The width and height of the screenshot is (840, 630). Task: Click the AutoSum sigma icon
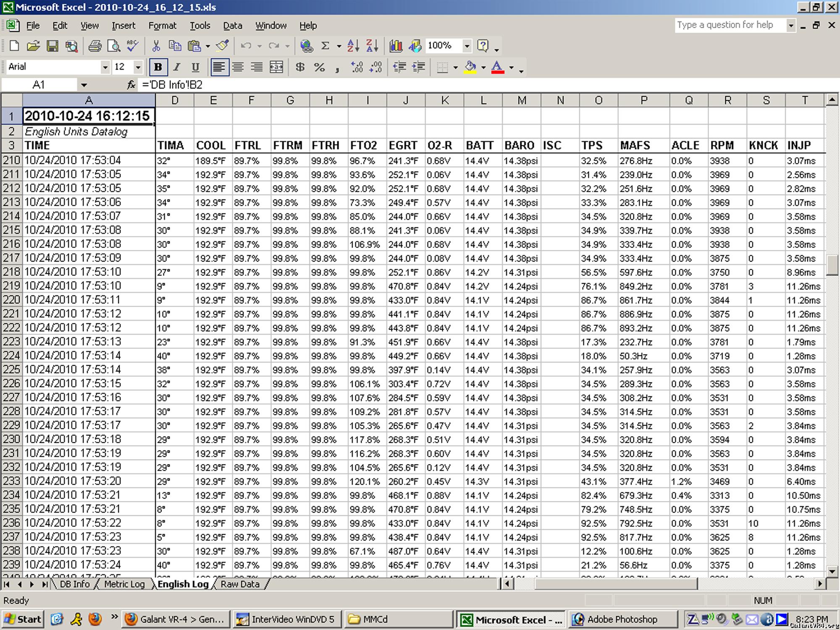coord(325,46)
